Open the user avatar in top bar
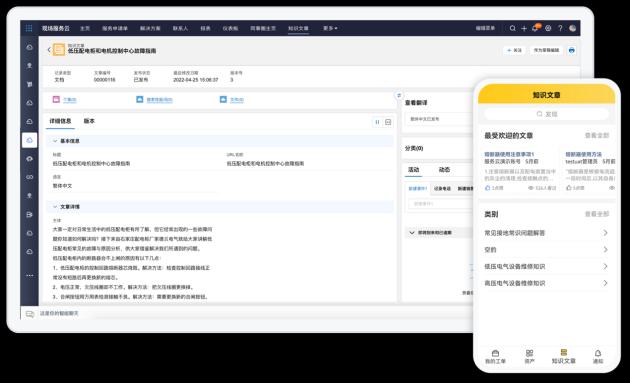 click(x=573, y=28)
